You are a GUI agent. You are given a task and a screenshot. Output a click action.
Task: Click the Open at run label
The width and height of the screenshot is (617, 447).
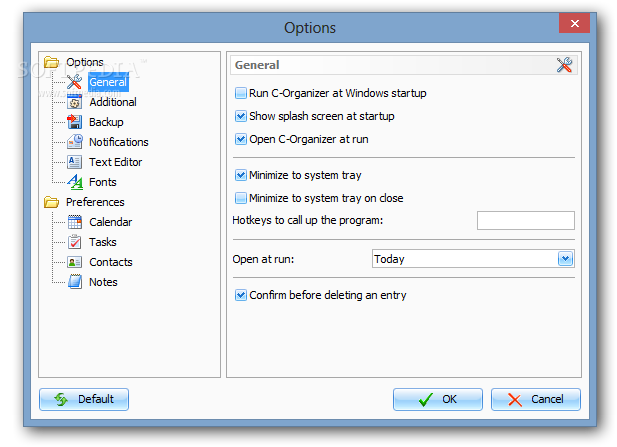point(263,259)
